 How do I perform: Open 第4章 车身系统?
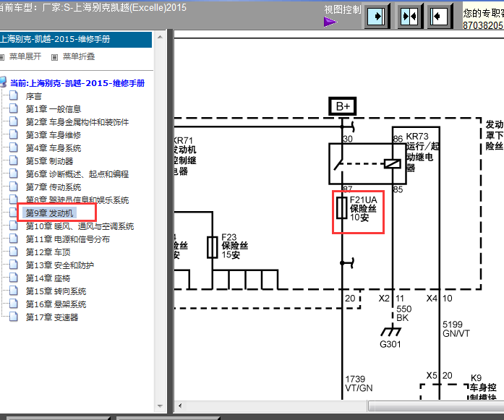[54, 148]
